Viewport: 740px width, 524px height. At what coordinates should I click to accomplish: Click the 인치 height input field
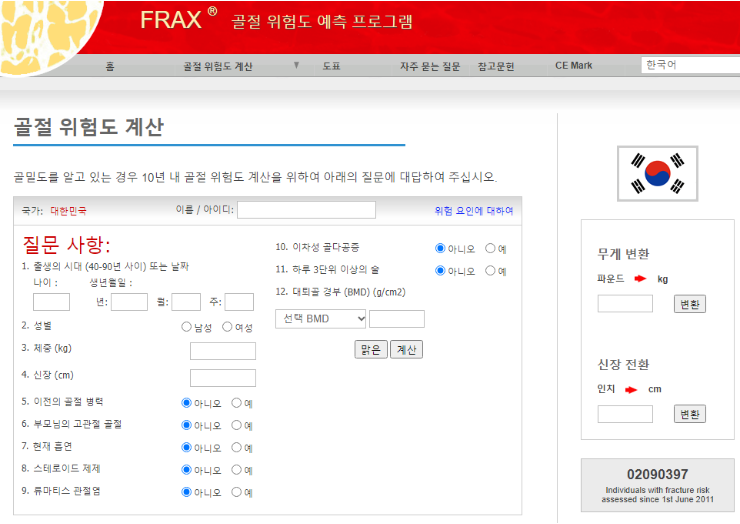click(x=625, y=414)
